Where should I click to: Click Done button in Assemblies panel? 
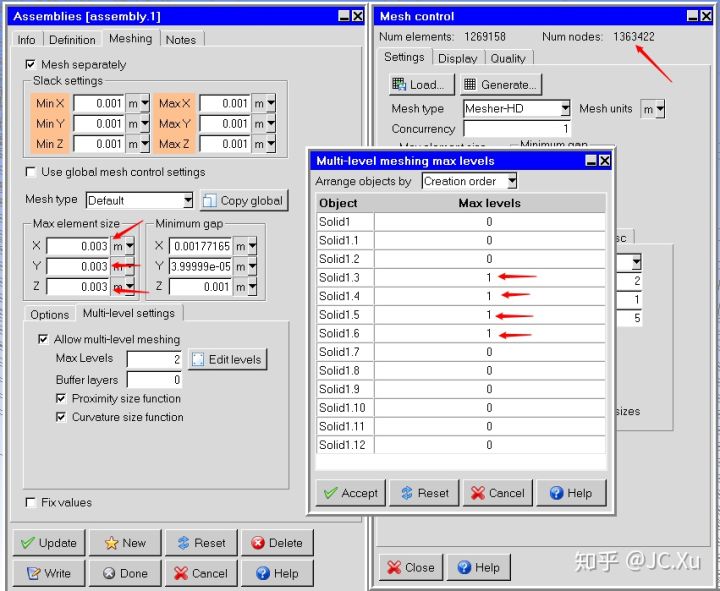[125, 573]
